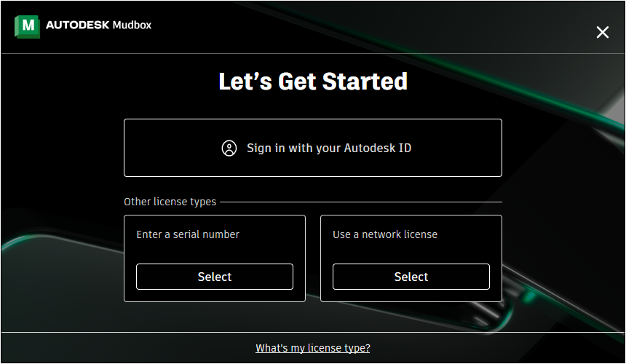Click the Enter a serial number label

(188, 234)
